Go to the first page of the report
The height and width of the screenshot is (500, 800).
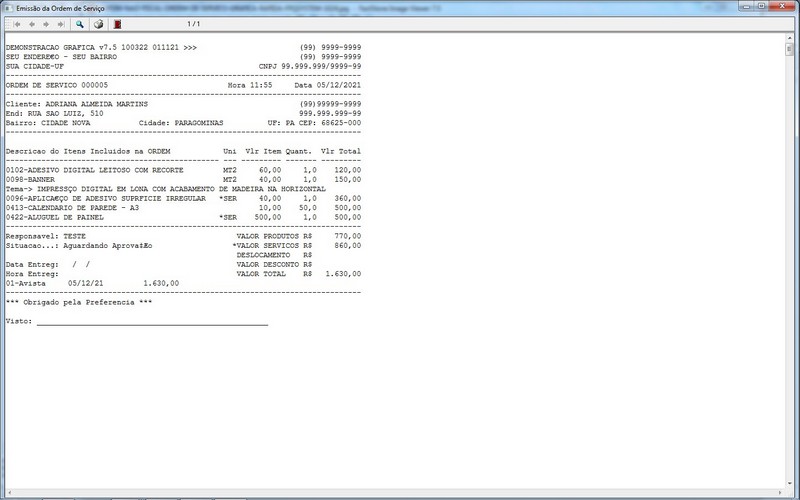click(x=17, y=24)
